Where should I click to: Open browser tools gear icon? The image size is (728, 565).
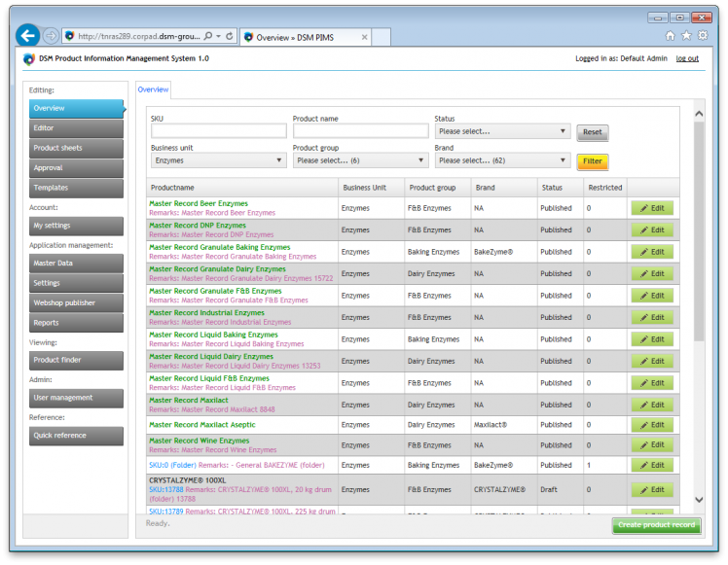coord(703,36)
